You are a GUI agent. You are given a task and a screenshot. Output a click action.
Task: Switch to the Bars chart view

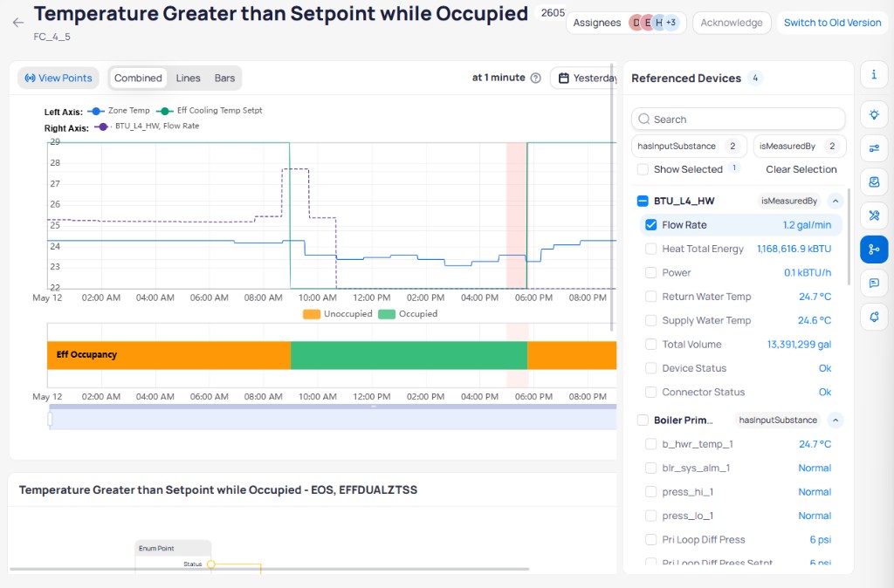(224, 78)
